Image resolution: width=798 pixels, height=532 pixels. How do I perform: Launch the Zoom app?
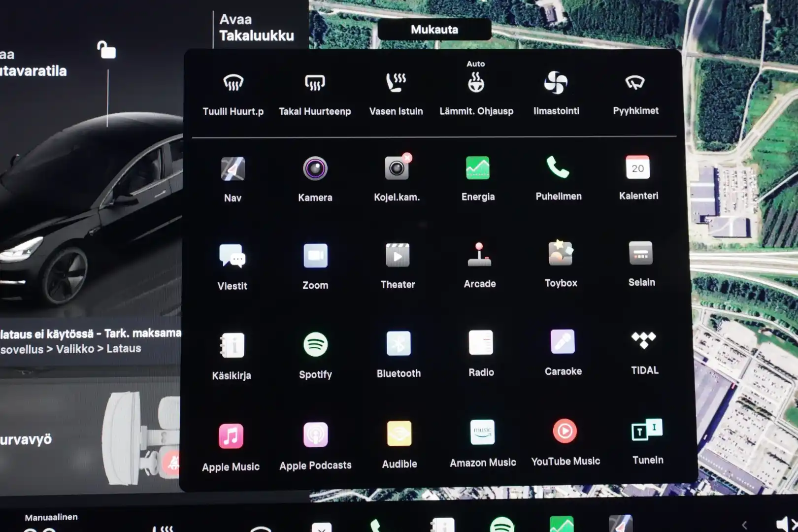coord(315,256)
